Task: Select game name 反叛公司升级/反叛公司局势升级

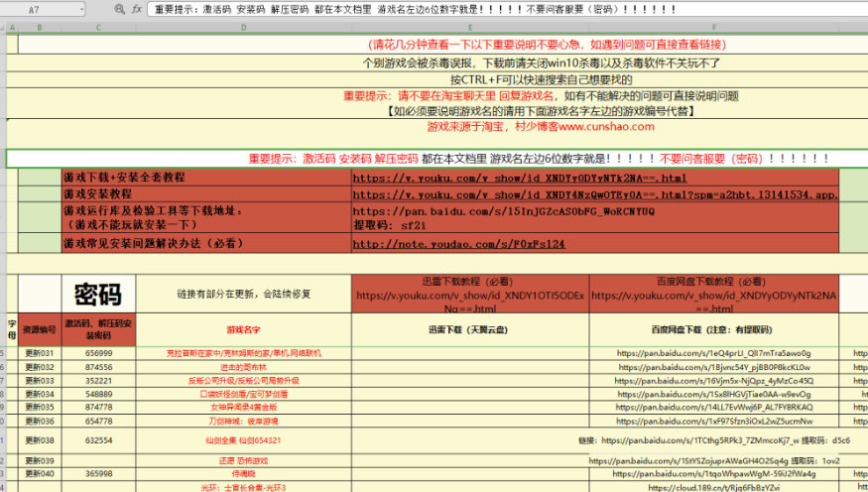Action: (244, 381)
